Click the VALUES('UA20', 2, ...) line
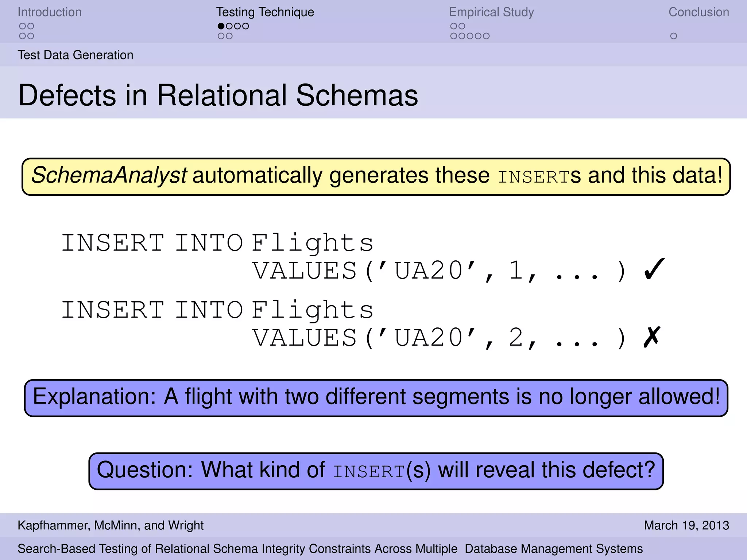747x560 pixels. [x=440, y=338]
